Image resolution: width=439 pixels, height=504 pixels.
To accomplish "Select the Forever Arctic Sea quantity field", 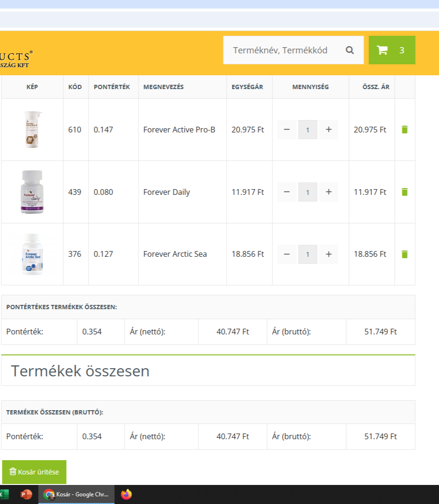I will (308, 254).
